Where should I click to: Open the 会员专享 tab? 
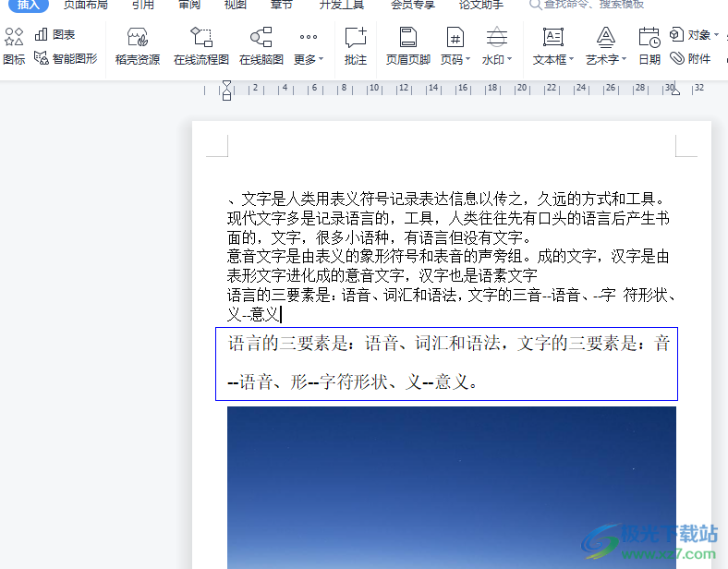click(412, 5)
